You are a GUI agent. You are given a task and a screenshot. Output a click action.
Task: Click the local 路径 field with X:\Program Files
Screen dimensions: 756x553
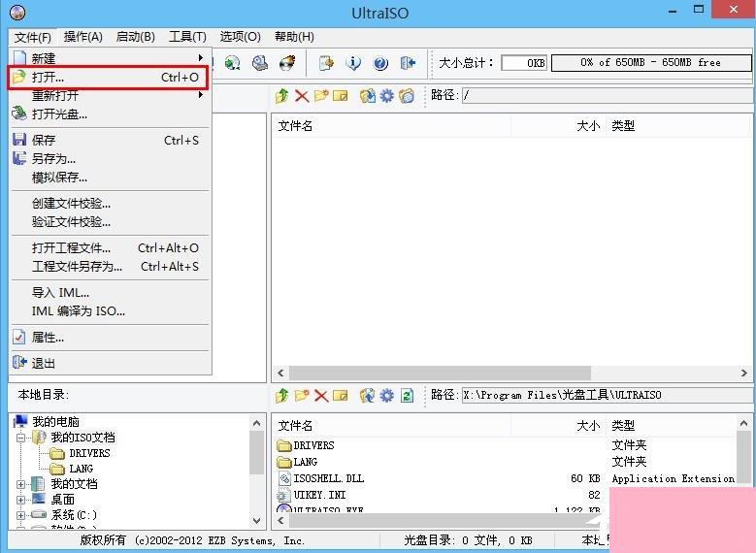pyautogui.click(x=608, y=395)
